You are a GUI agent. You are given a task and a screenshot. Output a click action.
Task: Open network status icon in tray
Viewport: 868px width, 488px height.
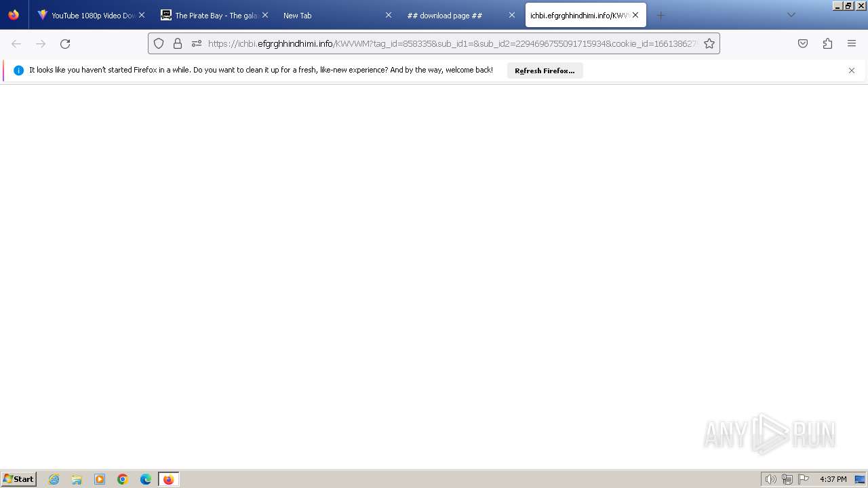coord(787,479)
